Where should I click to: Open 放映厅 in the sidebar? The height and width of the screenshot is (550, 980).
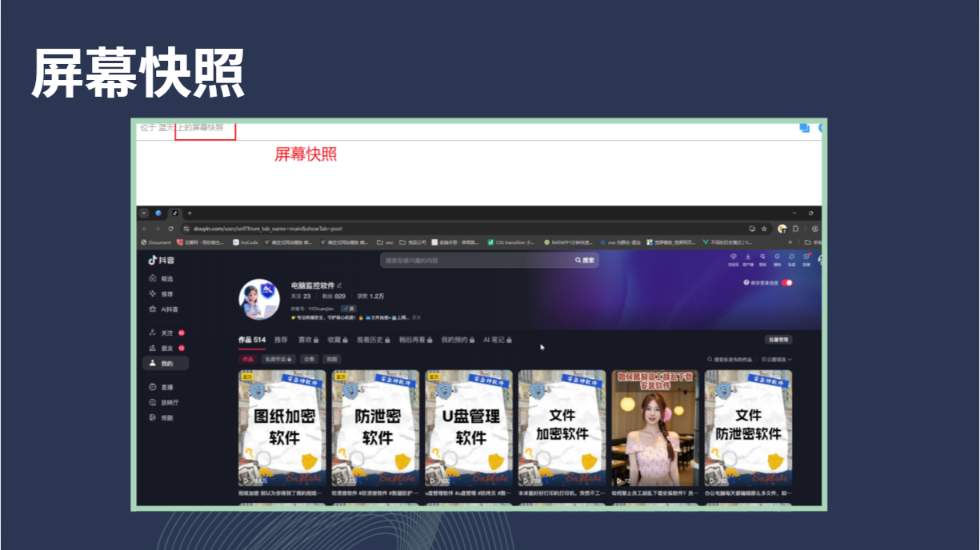163,402
